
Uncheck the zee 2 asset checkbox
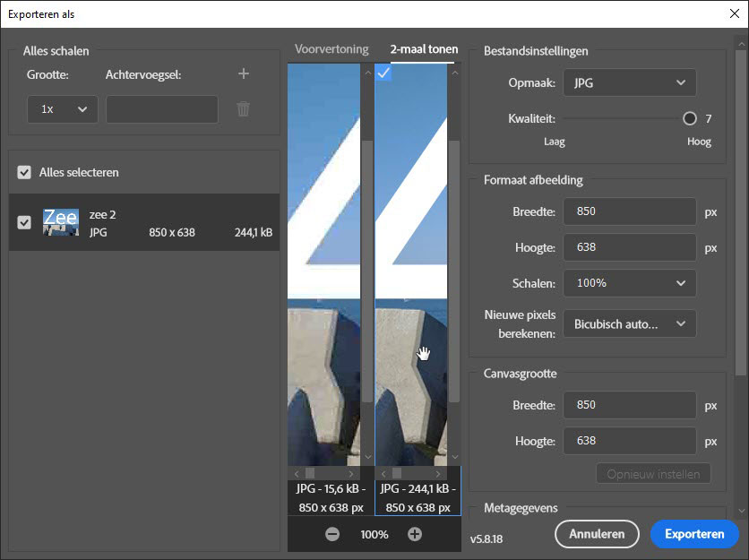click(x=24, y=222)
